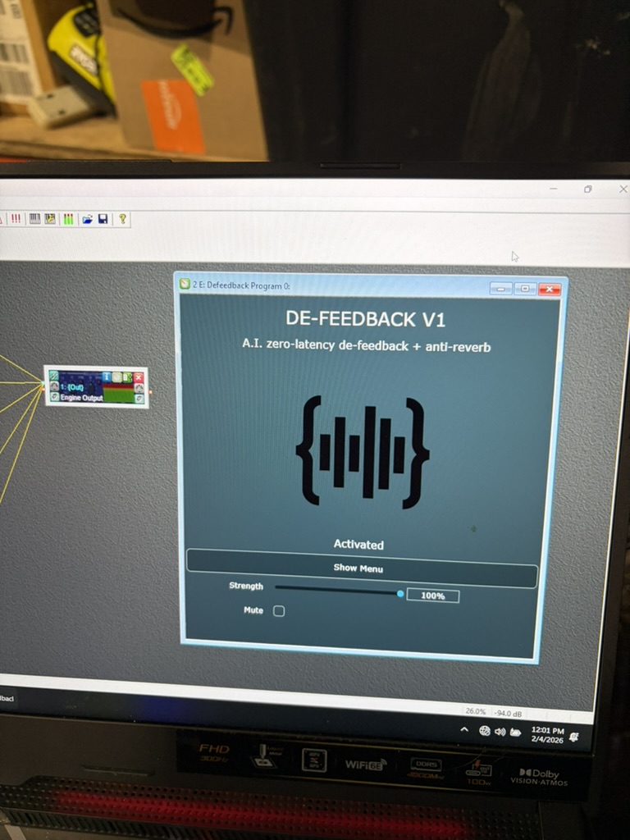Open the green level meters toolbar icon
Image resolution: width=630 pixels, height=840 pixels.
tap(68, 218)
